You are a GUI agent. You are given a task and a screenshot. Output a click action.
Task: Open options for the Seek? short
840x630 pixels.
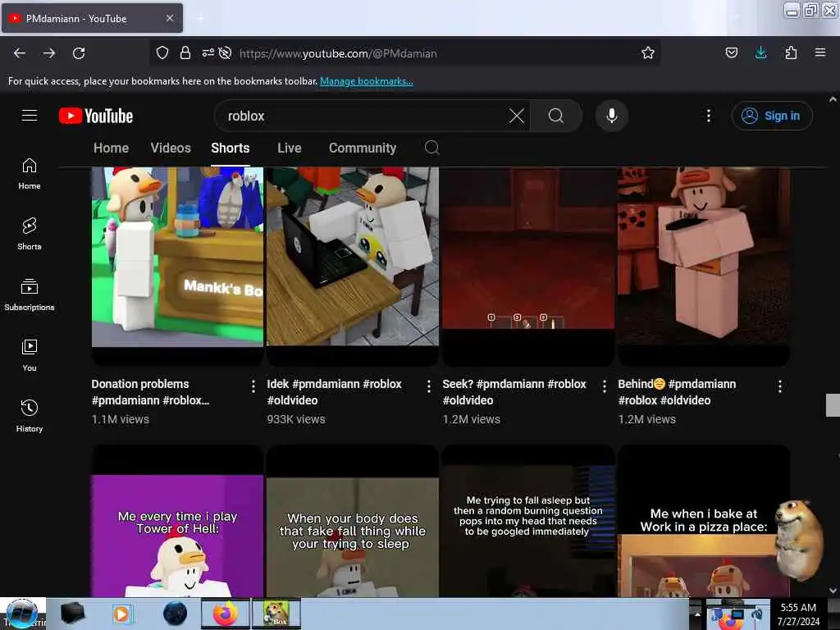point(605,386)
